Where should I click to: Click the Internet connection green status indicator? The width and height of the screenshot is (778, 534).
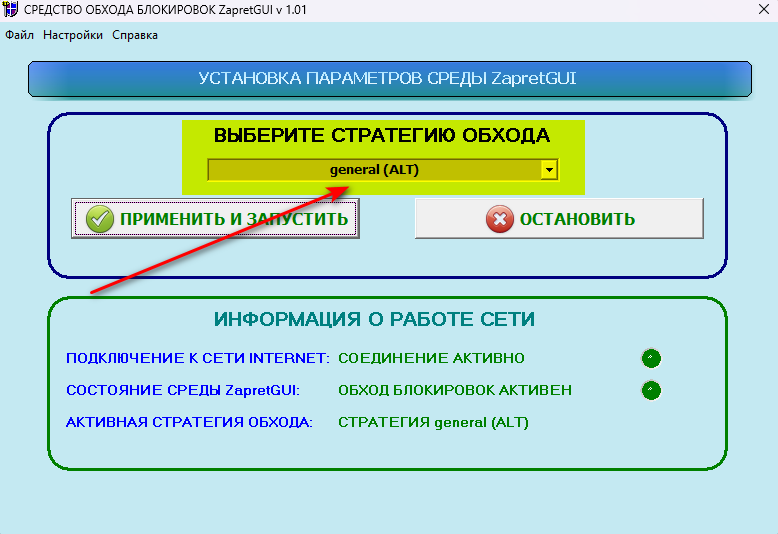(x=651, y=358)
